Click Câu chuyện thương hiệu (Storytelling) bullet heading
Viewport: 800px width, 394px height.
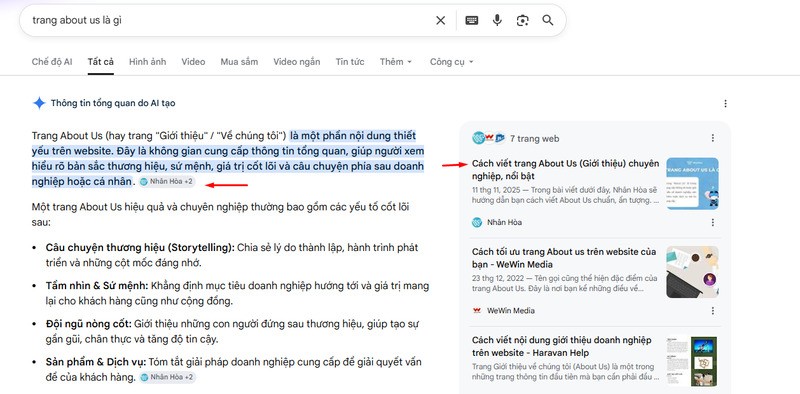click(140, 248)
